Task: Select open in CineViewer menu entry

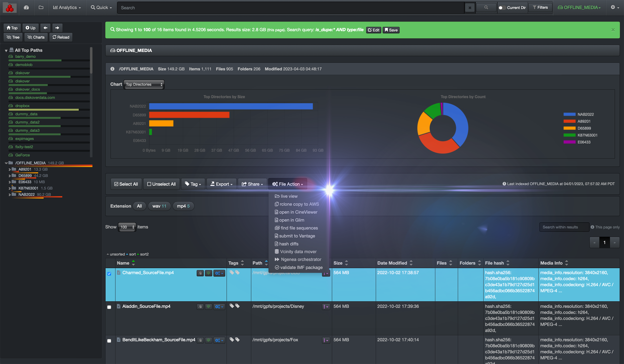Action: click(x=298, y=212)
